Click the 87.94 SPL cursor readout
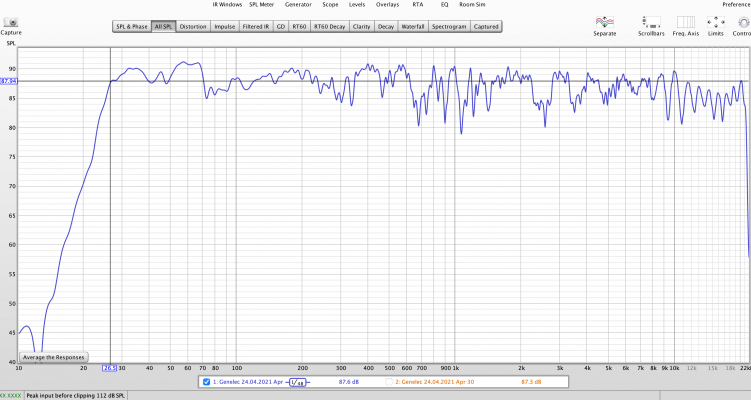This screenshot has width=751, height=400. tap(9, 81)
